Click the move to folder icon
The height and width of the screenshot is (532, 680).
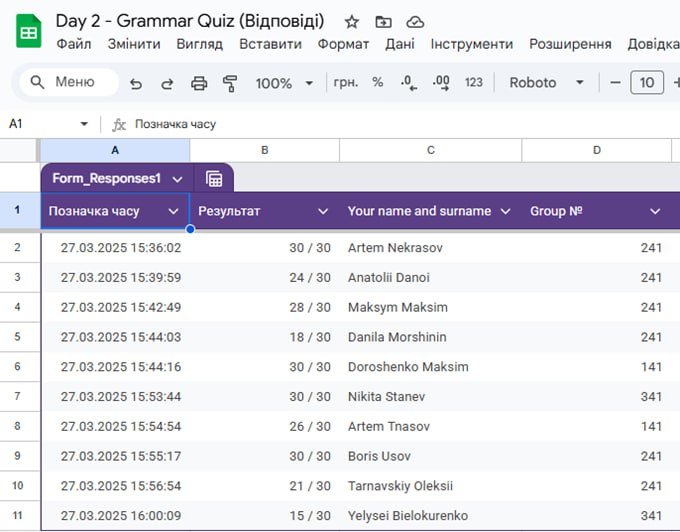383,22
